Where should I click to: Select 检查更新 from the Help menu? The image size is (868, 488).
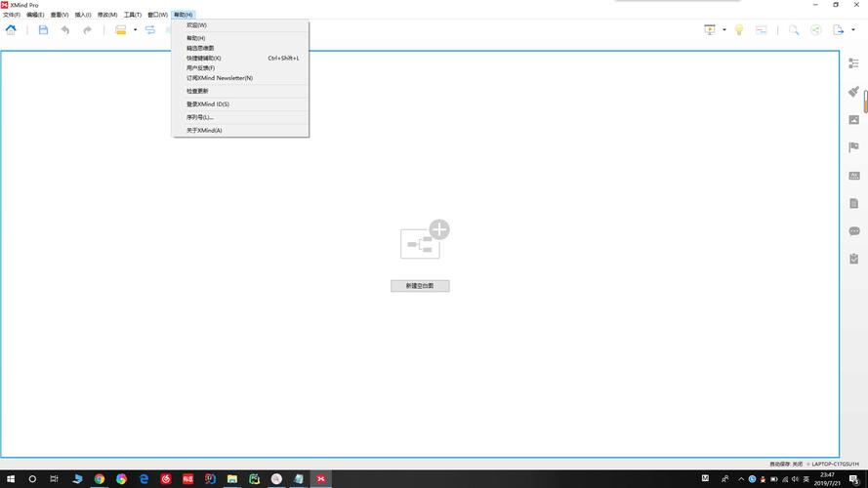197,91
